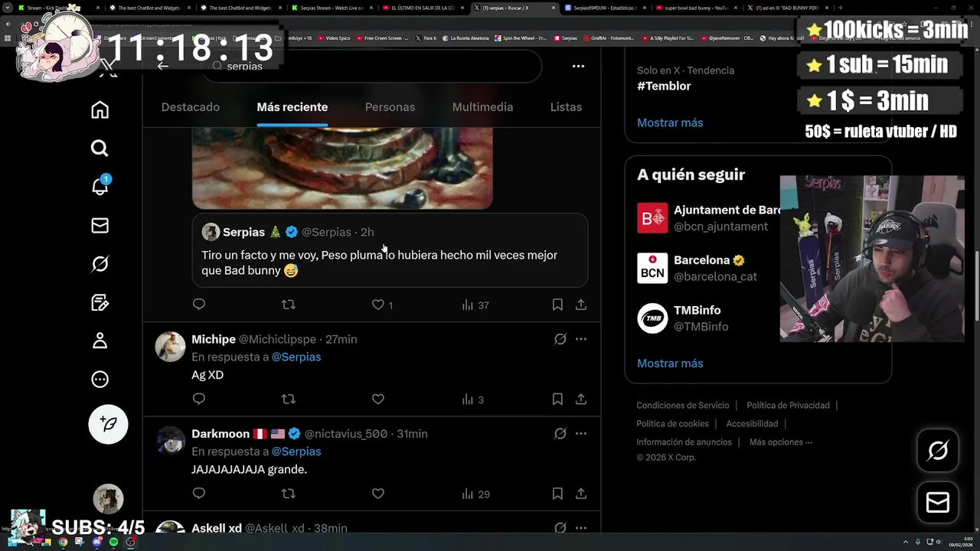Image resolution: width=980 pixels, height=551 pixels.
Task: Open the Explore magnifier icon in sidebar
Action: pyautogui.click(x=100, y=148)
